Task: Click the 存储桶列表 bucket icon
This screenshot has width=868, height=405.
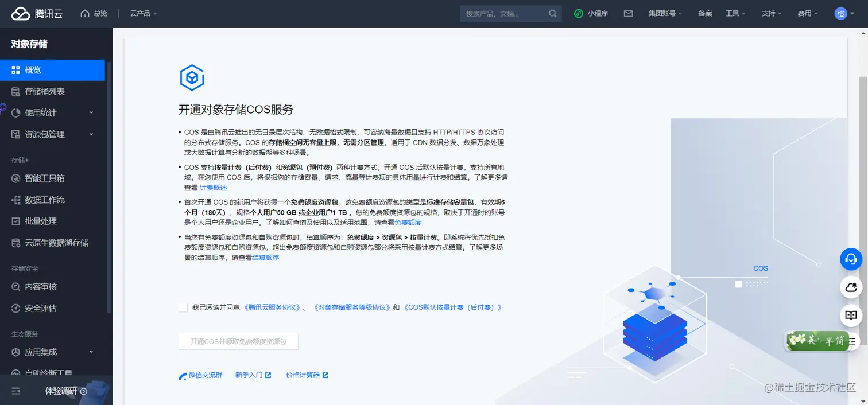Action: coord(16,92)
